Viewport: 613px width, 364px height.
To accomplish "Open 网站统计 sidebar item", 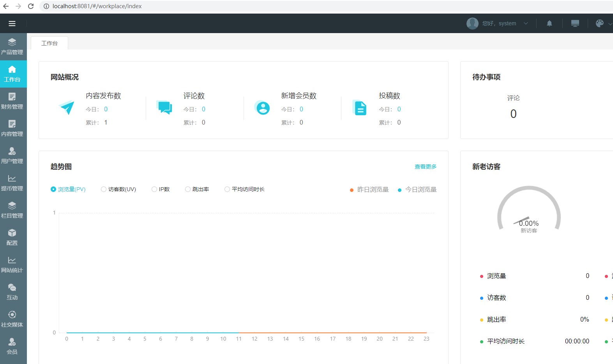I will tap(12, 265).
